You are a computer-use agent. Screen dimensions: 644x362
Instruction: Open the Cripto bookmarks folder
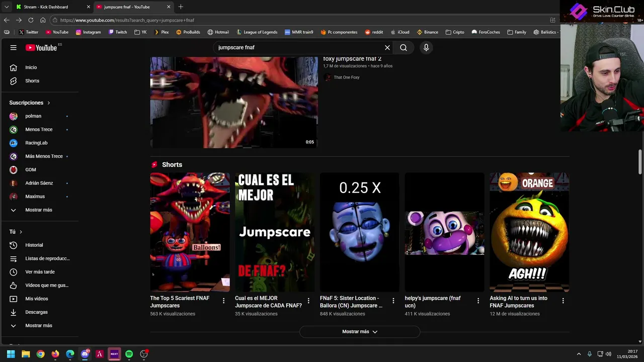[455, 32]
